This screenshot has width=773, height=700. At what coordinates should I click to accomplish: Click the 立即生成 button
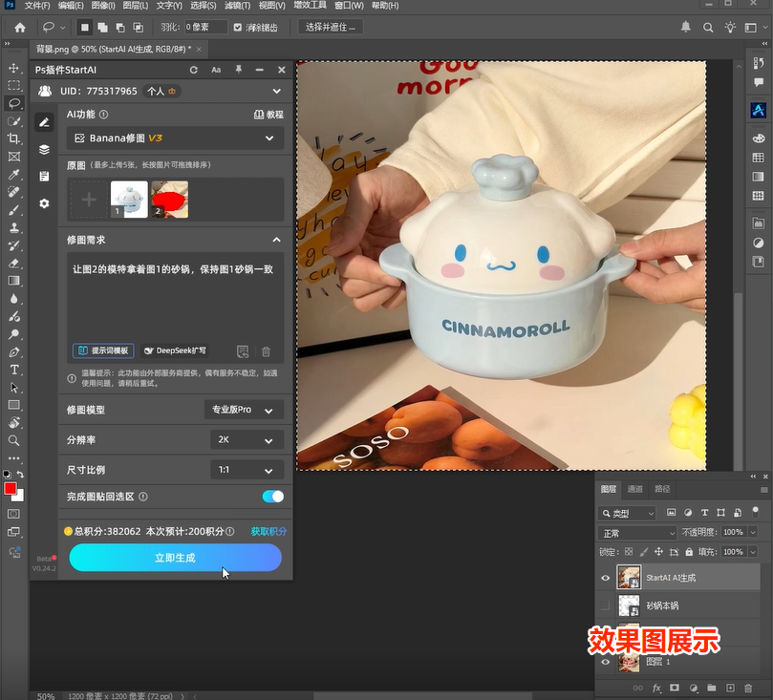tap(175, 558)
